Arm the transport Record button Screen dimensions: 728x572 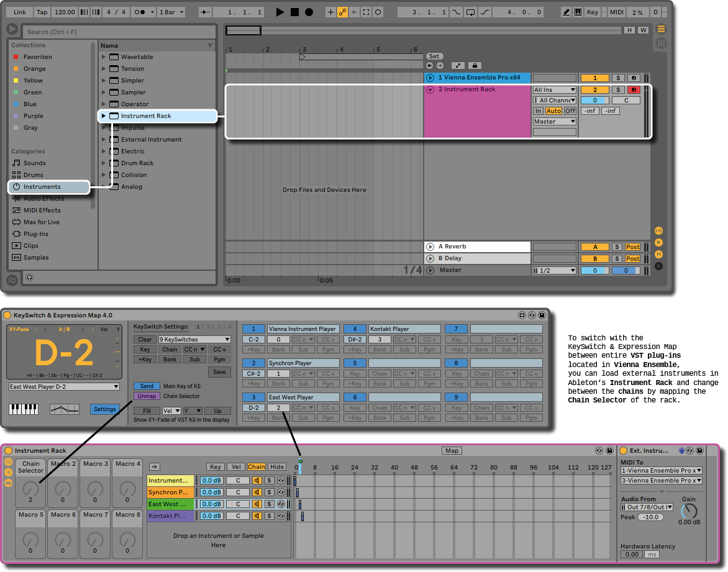[x=309, y=12]
